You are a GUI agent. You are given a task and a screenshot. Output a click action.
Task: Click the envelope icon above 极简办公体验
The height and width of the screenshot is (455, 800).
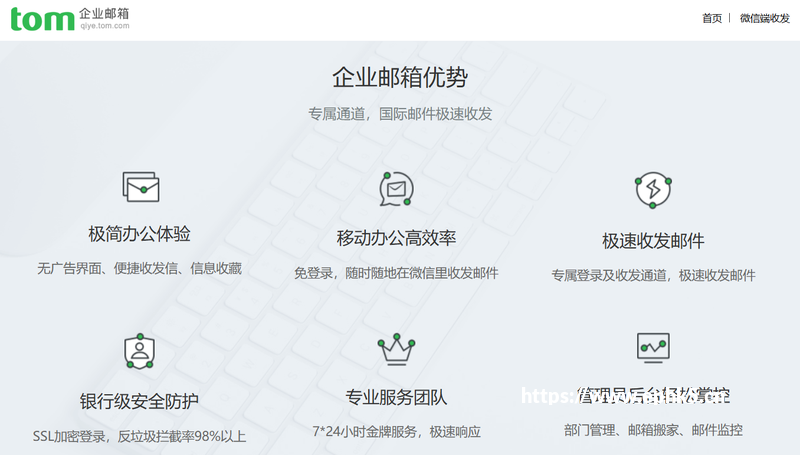pos(141,187)
